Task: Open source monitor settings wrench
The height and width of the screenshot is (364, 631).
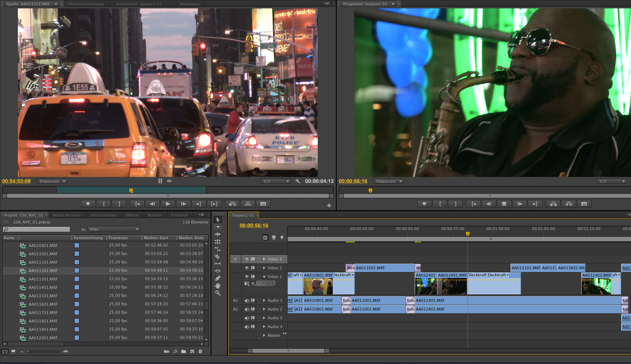Action: coord(297,181)
